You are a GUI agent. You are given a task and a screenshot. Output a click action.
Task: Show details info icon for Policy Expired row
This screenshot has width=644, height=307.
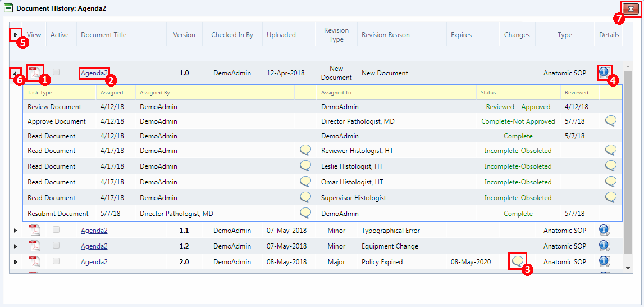(604, 261)
